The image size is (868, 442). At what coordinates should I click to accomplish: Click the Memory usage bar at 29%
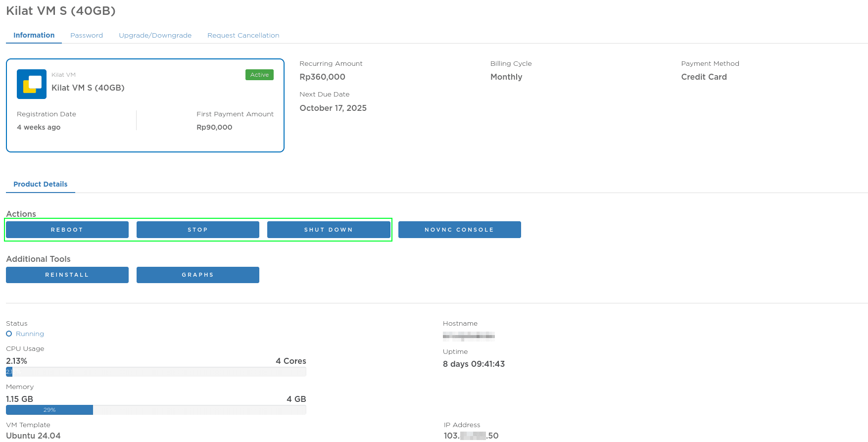click(x=49, y=410)
